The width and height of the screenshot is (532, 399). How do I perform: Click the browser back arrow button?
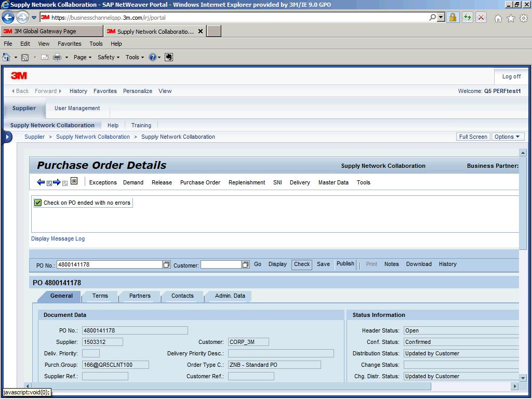[x=8, y=17]
